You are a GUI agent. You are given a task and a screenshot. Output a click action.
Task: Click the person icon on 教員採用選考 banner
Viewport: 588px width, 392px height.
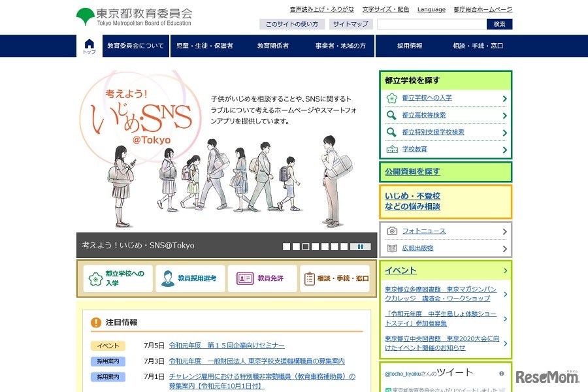[x=167, y=277]
